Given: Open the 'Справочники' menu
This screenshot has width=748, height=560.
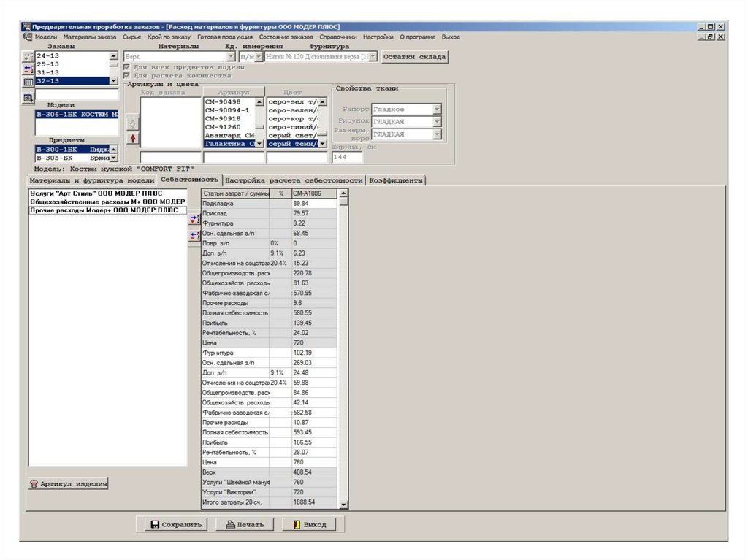Looking at the screenshot, I should (338, 37).
